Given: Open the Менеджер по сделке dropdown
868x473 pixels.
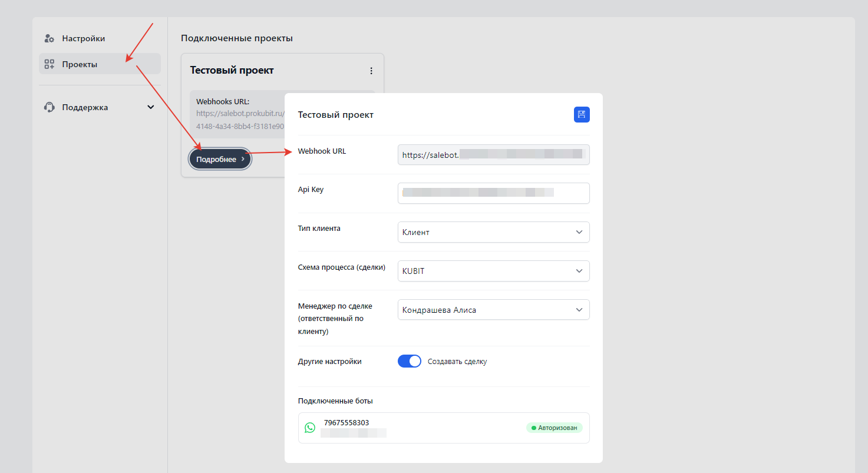Looking at the screenshot, I should (493, 310).
